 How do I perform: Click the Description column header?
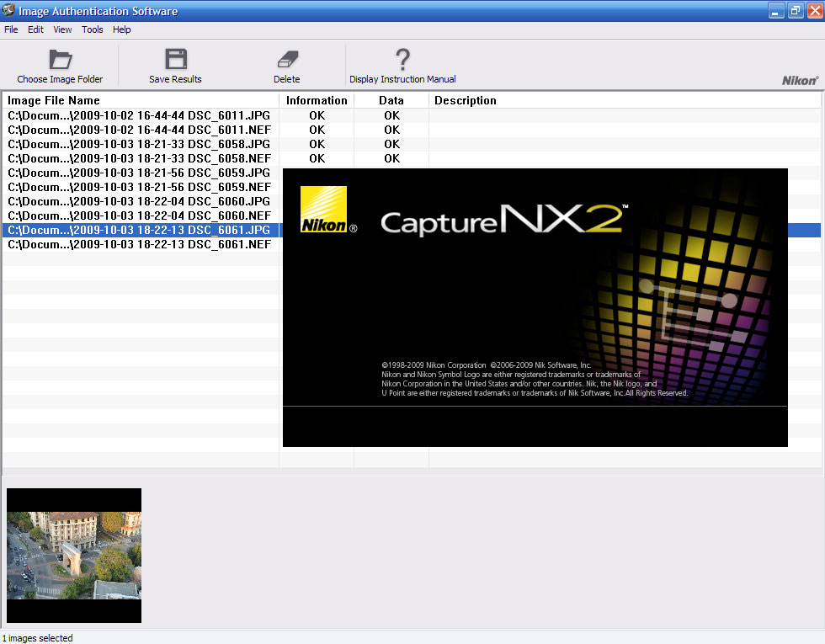(x=625, y=100)
